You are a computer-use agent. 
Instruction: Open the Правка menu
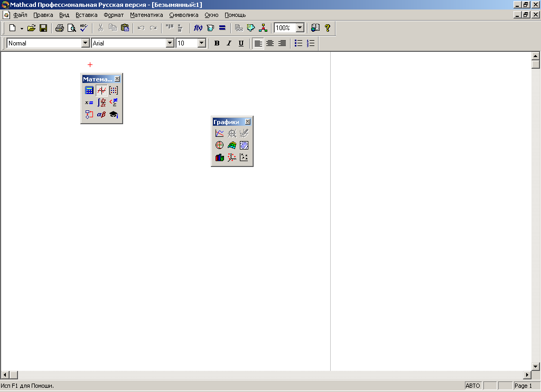(43, 15)
